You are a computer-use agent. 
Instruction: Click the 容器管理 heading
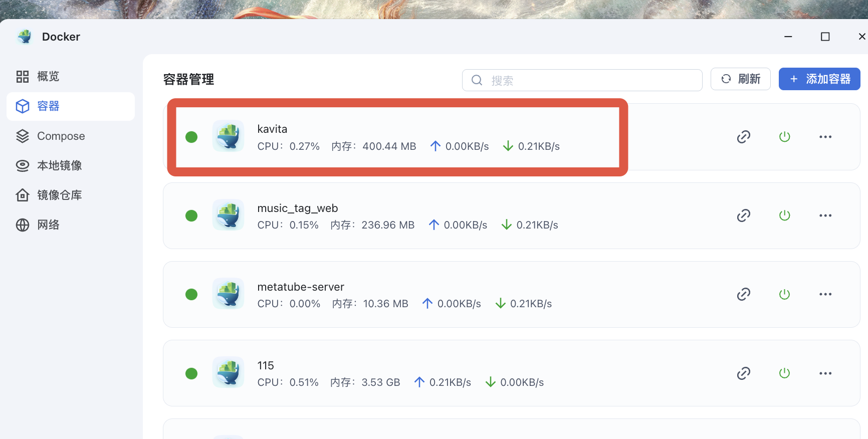pyautogui.click(x=188, y=79)
